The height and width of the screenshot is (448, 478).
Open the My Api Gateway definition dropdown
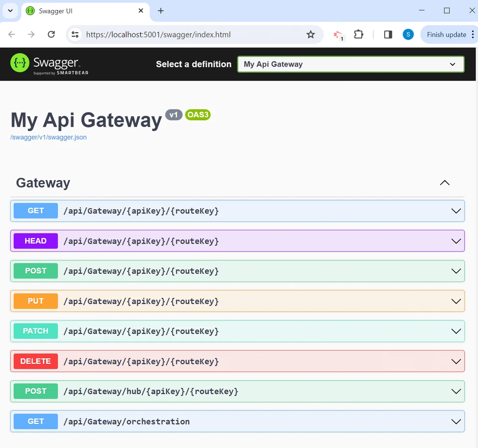tap(351, 64)
